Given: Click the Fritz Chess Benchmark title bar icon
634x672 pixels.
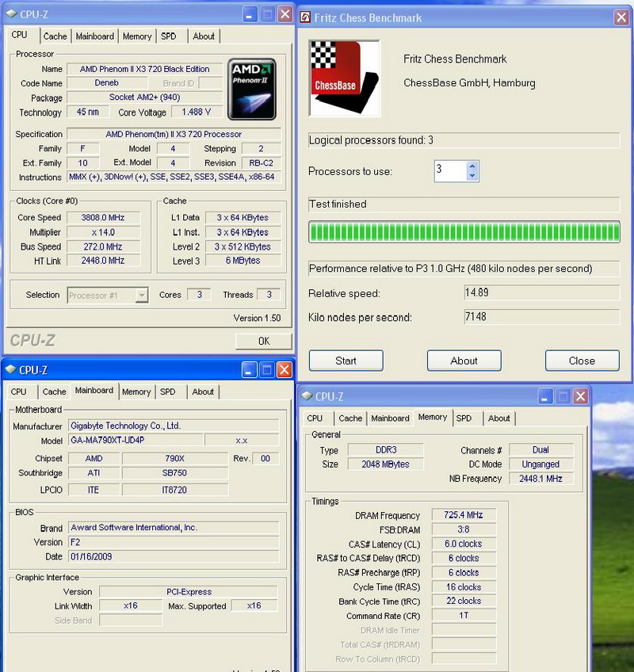Looking at the screenshot, I should 305,17.
